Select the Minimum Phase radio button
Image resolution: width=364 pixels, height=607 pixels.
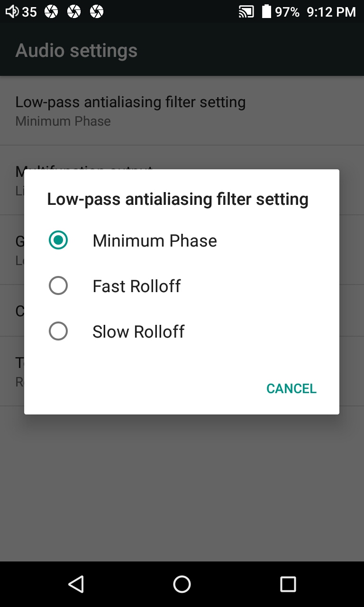(58, 240)
